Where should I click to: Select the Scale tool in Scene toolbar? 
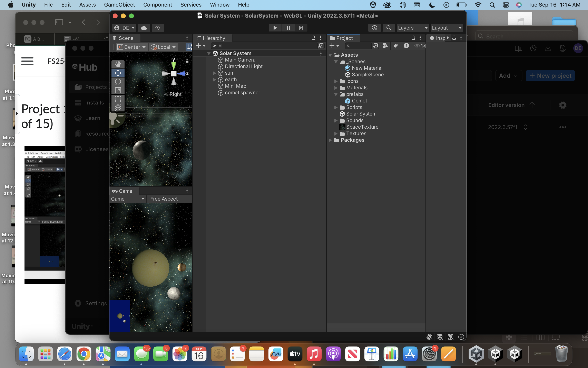118,90
